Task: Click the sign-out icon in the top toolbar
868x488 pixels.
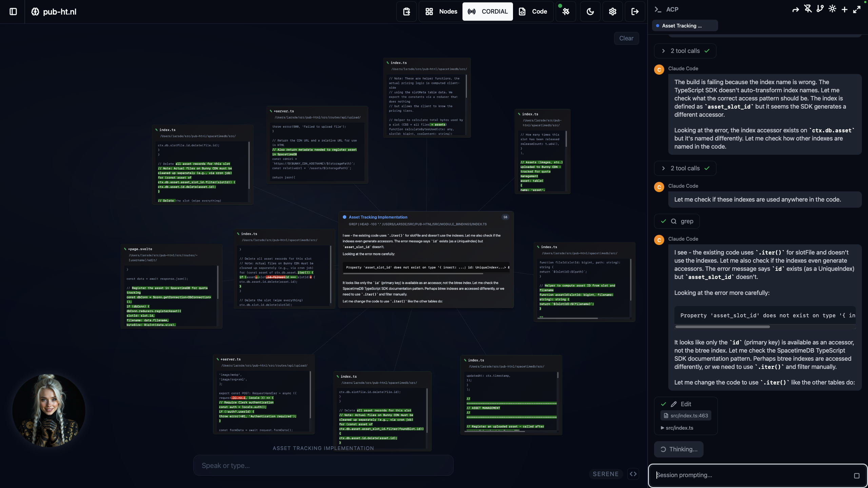Action: click(x=635, y=11)
